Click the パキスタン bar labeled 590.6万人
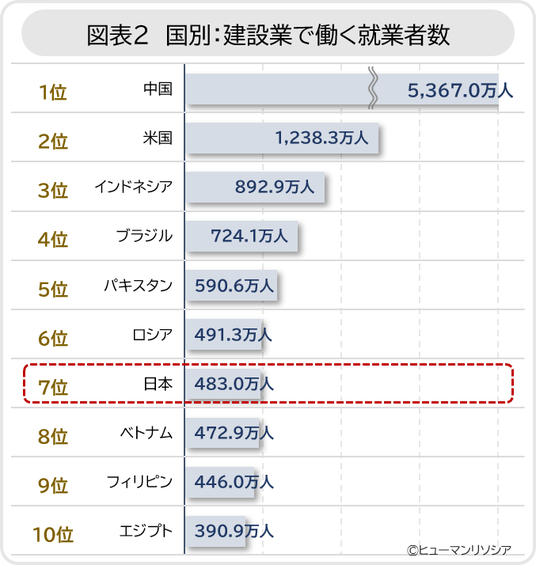Screen dimensions: 536x565 click(x=232, y=285)
